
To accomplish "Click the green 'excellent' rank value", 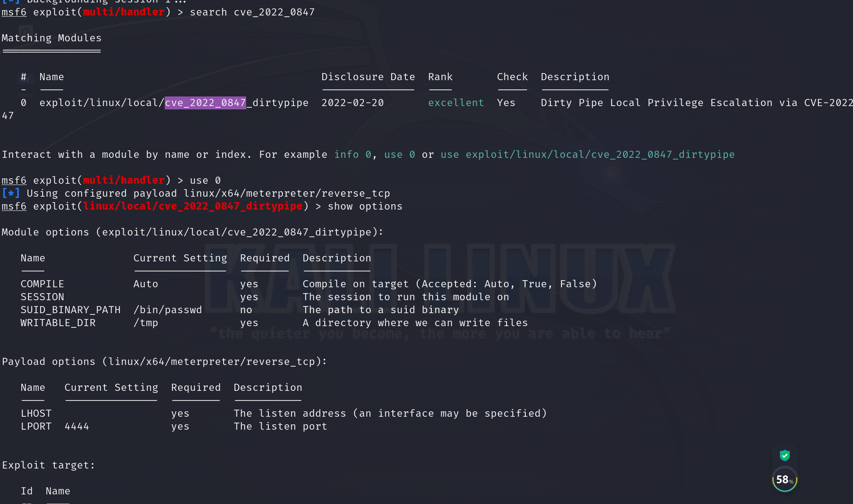I will pyautogui.click(x=456, y=103).
